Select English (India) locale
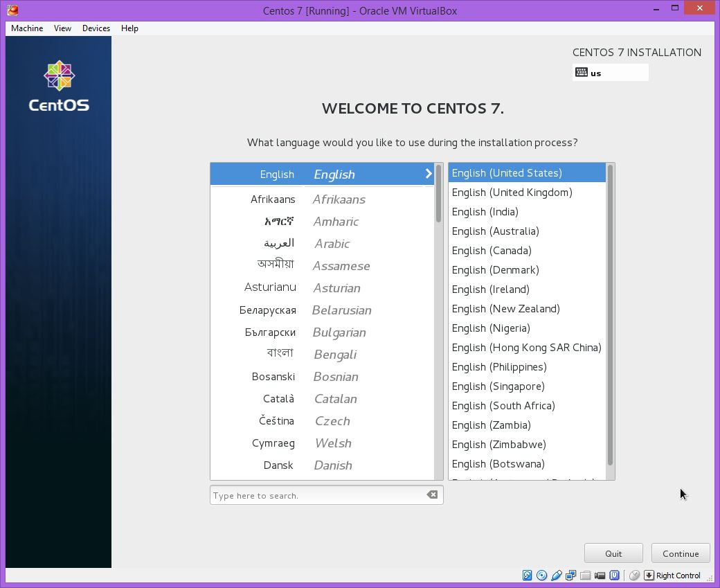 (527, 211)
